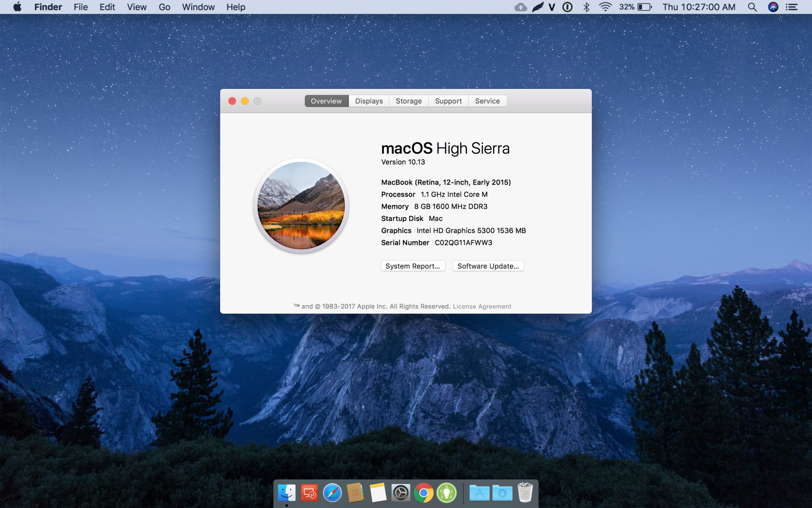This screenshot has height=508, width=812.
Task: Open the Window menu
Action: click(x=198, y=7)
